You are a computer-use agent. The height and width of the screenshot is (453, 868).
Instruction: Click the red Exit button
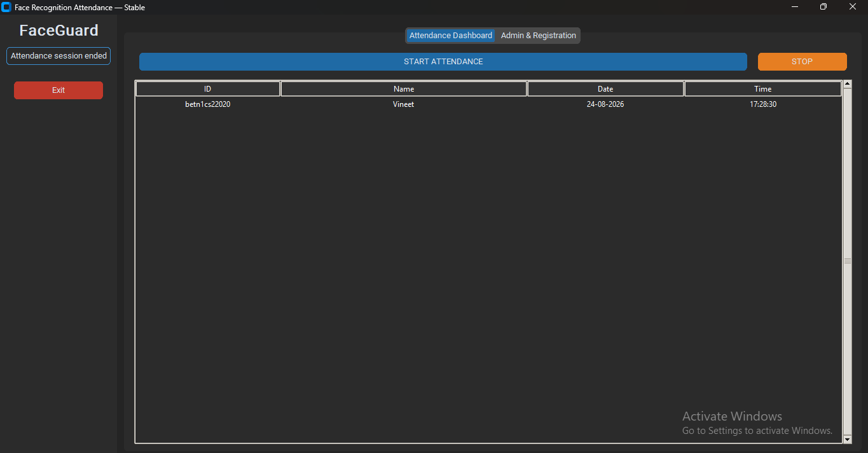(59, 90)
